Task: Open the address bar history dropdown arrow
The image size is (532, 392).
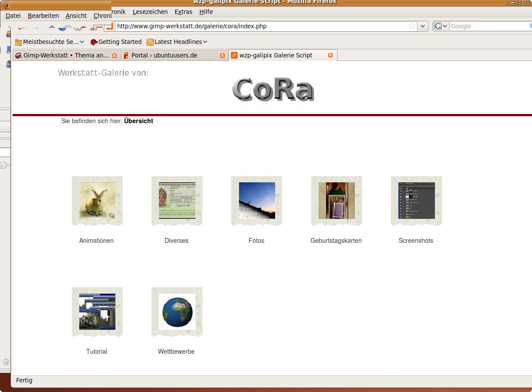Action: (423, 26)
